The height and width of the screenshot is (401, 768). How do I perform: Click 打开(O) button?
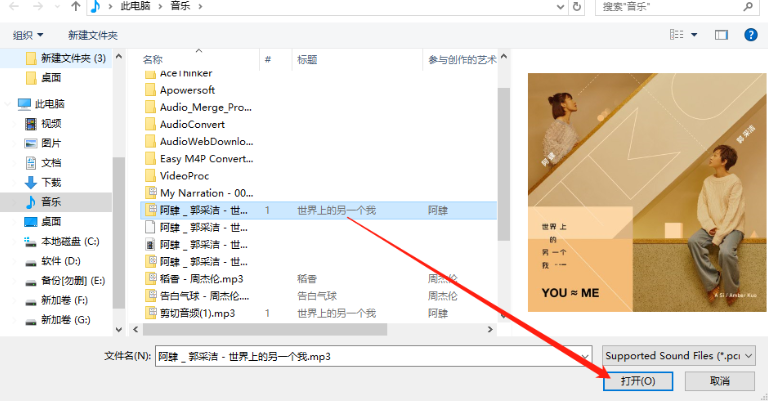638,381
